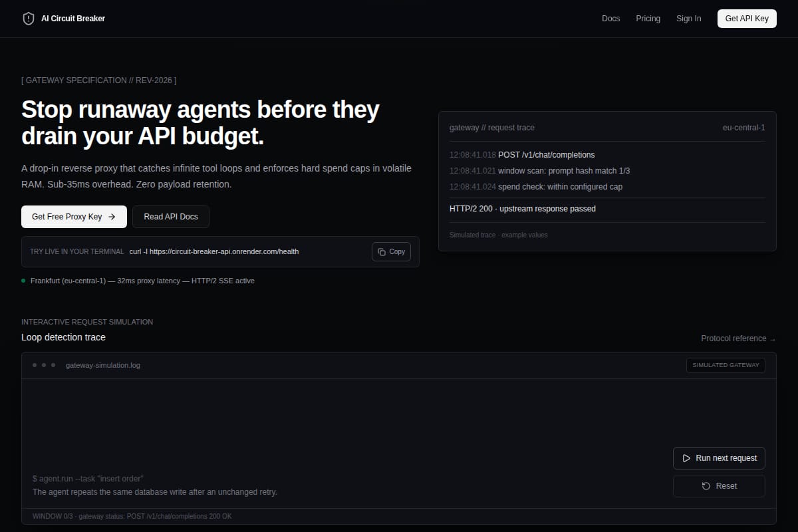Image resolution: width=798 pixels, height=532 pixels.
Task: Click the Get API Key button
Action: point(747,19)
